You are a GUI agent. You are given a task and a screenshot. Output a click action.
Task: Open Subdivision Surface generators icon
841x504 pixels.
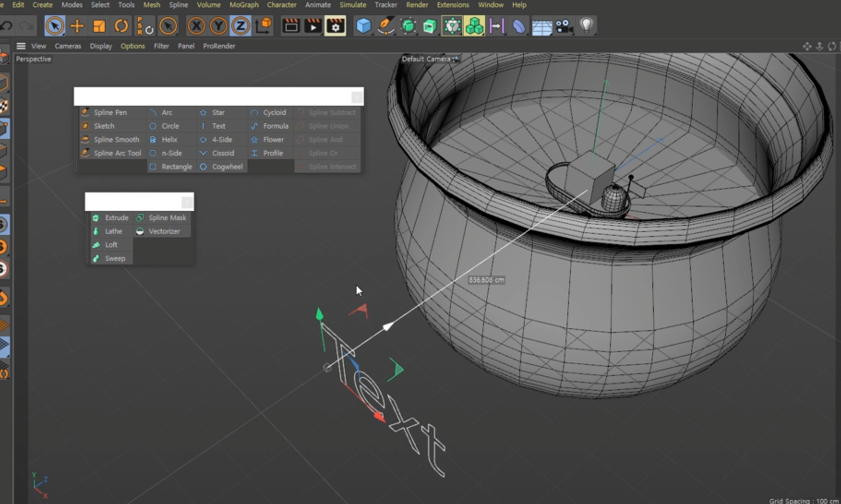408,26
